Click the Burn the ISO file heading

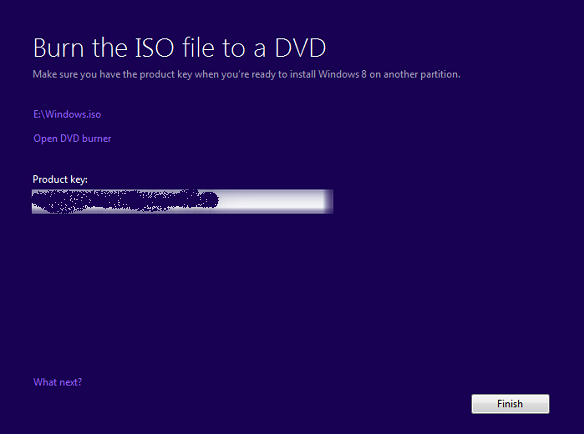(x=180, y=48)
